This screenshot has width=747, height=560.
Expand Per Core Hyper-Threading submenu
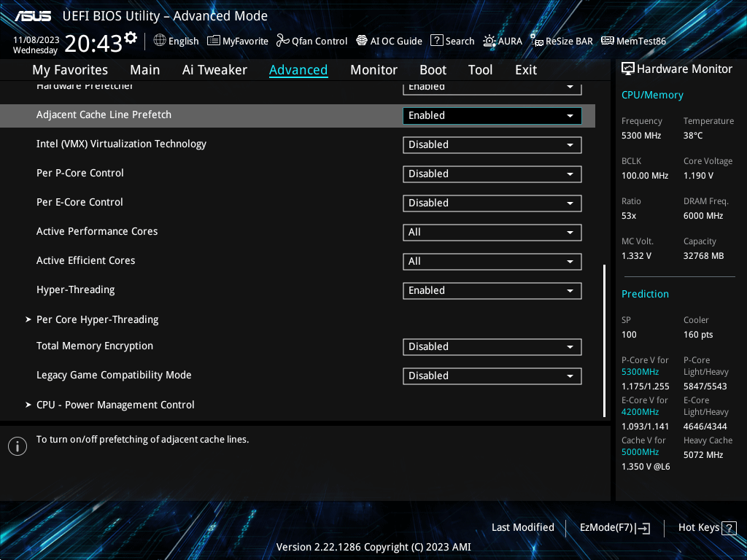(97, 319)
